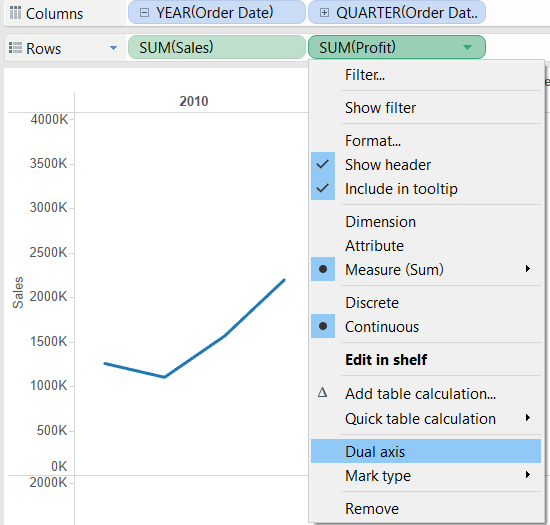550x525 pixels.
Task: Click the delta icon beside Add table calculation
Action: pyautogui.click(x=322, y=392)
